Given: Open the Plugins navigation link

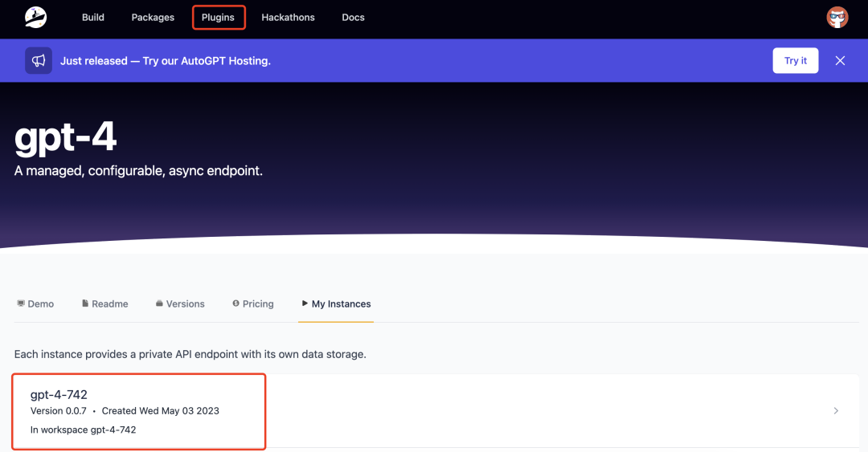Looking at the screenshot, I should (218, 17).
